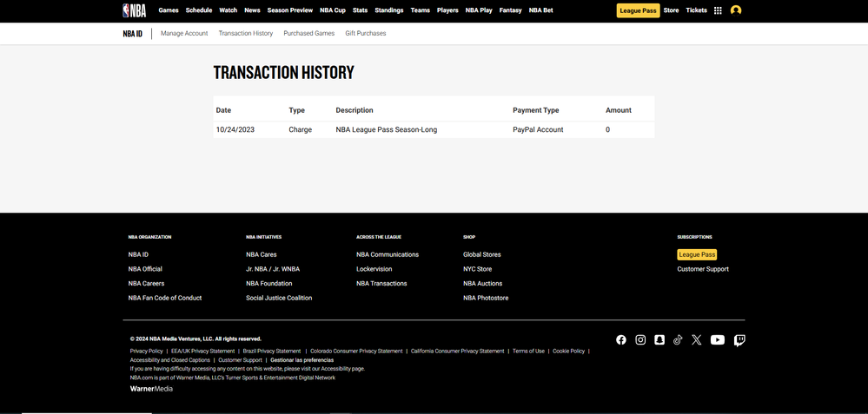Open the user profile avatar icon
The image size is (868, 414).
coord(736,10)
